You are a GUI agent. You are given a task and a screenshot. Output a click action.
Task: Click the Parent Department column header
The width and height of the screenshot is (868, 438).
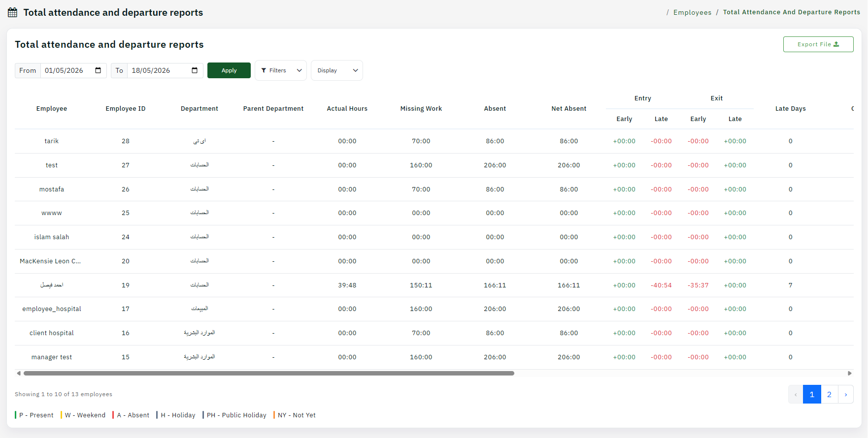[273, 109]
